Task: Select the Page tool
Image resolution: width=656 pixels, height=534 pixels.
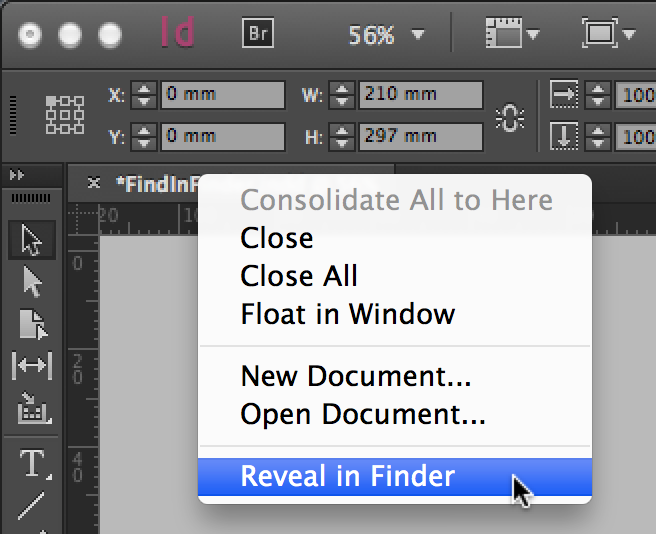Action: (x=33, y=324)
